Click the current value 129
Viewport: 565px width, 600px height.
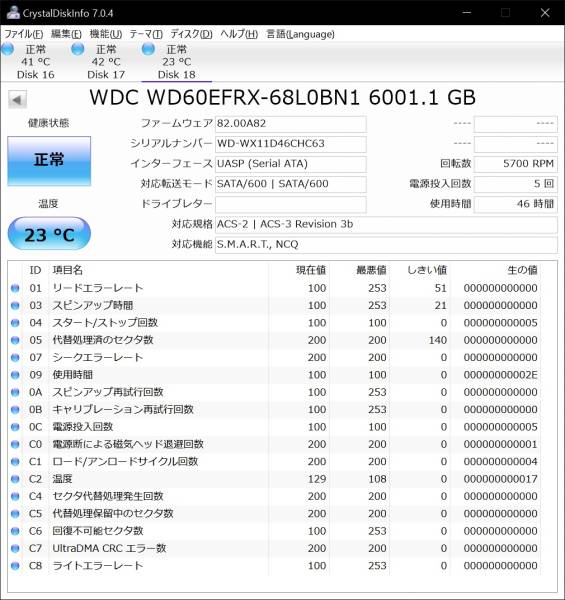(x=317, y=479)
